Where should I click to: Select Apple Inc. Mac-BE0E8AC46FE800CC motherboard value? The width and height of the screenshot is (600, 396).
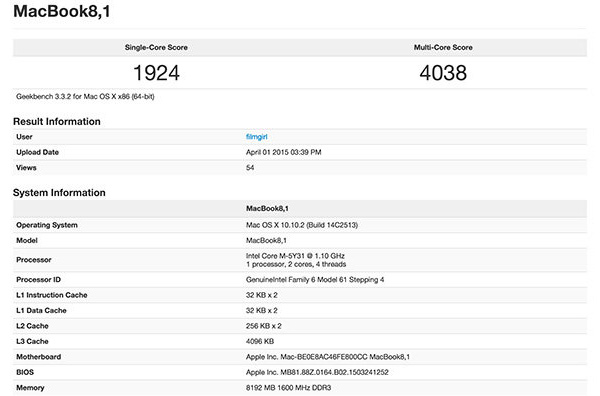click(x=328, y=357)
